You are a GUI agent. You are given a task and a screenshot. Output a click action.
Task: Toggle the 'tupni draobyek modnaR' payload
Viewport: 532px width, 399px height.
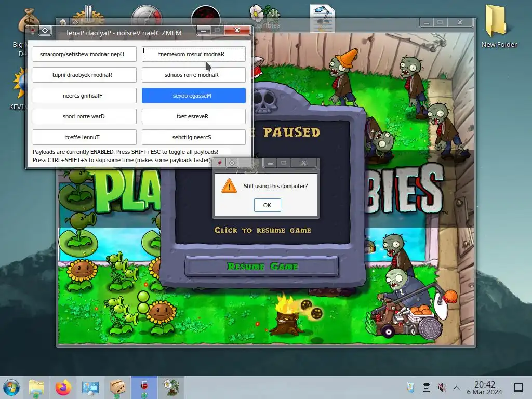click(x=85, y=75)
